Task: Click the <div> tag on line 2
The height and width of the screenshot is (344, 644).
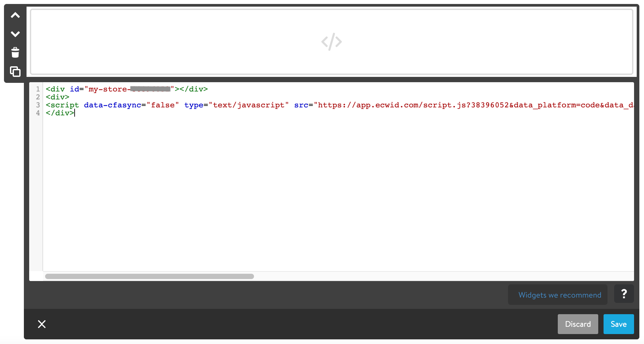Action: point(57,97)
